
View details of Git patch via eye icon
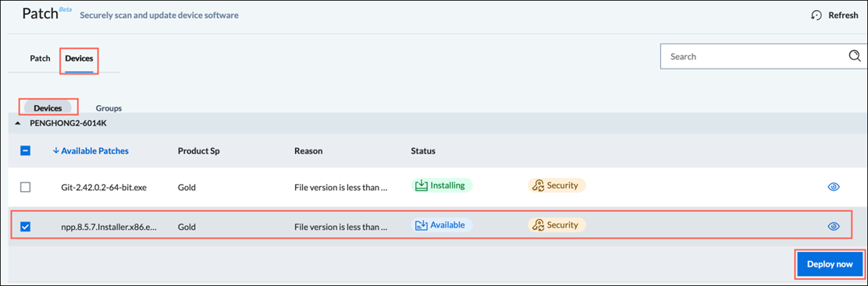tap(833, 187)
